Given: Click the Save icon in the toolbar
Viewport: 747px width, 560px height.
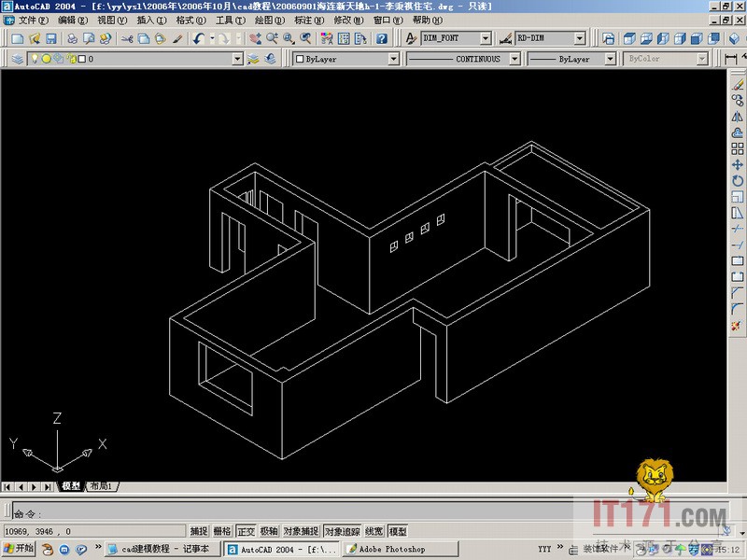Looking at the screenshot, I should (50, 38).
